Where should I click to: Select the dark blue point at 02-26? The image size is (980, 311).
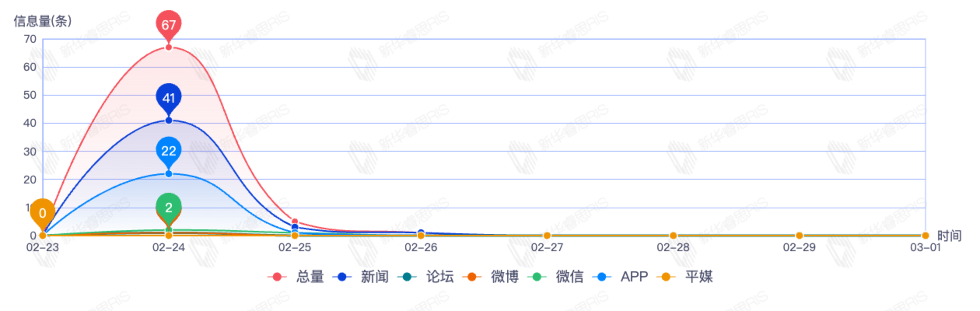pyautogui.click(x=421, y=232)
